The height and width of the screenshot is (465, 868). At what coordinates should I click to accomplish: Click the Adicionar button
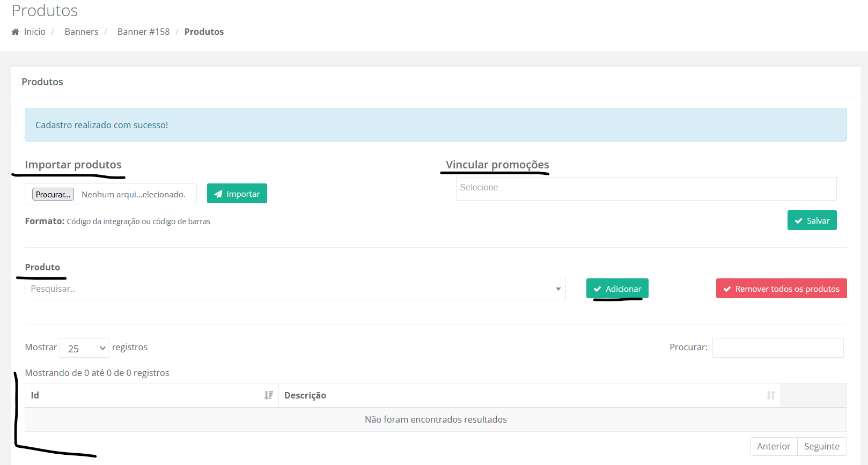pyautogui.click(x=617, y=289)
